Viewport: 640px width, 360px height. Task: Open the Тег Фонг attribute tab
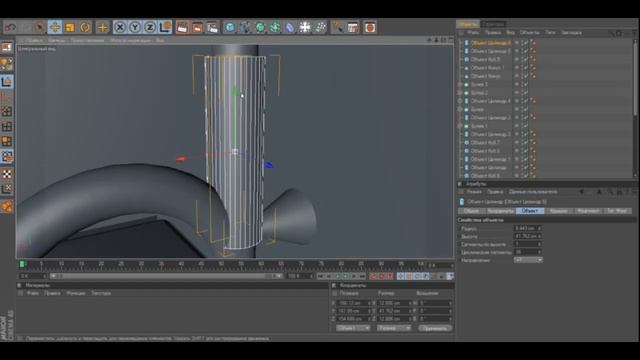tap(617, 211)
